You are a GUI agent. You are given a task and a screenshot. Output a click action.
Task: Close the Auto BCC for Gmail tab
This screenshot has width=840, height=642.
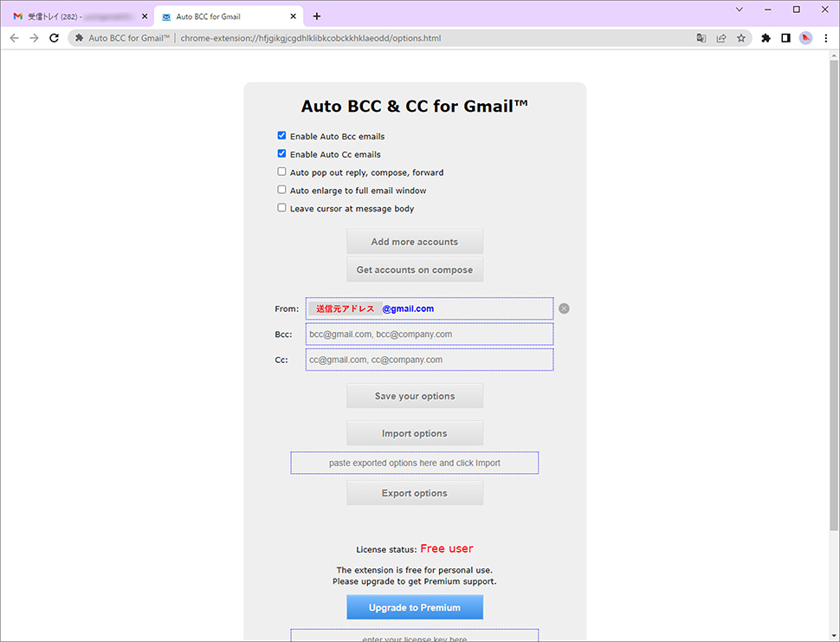293,16
